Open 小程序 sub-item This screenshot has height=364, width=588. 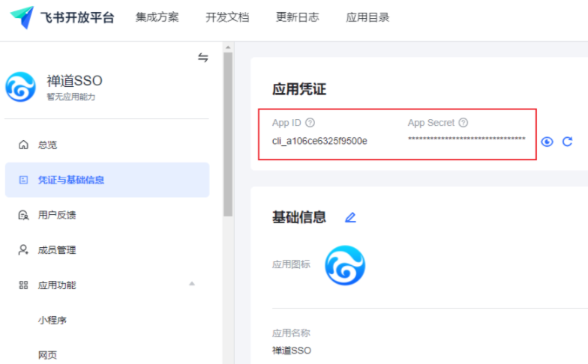tap(52, 321)
